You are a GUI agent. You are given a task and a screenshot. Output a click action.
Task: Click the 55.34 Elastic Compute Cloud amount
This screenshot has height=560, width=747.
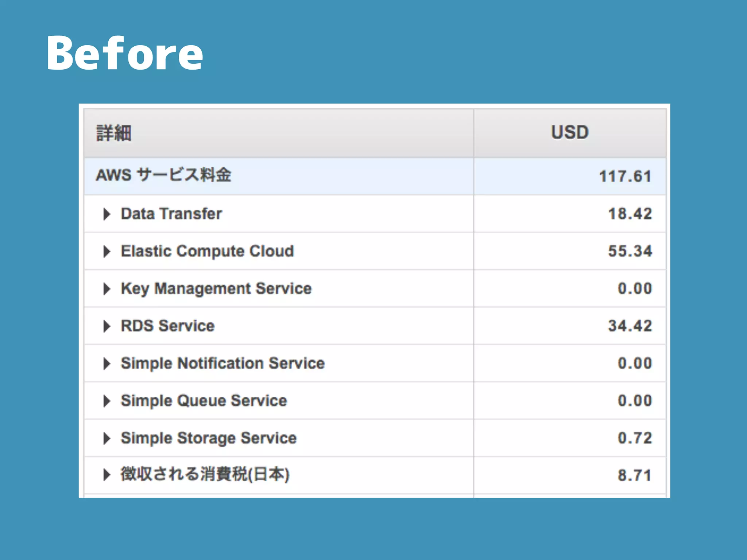point(630,252)
